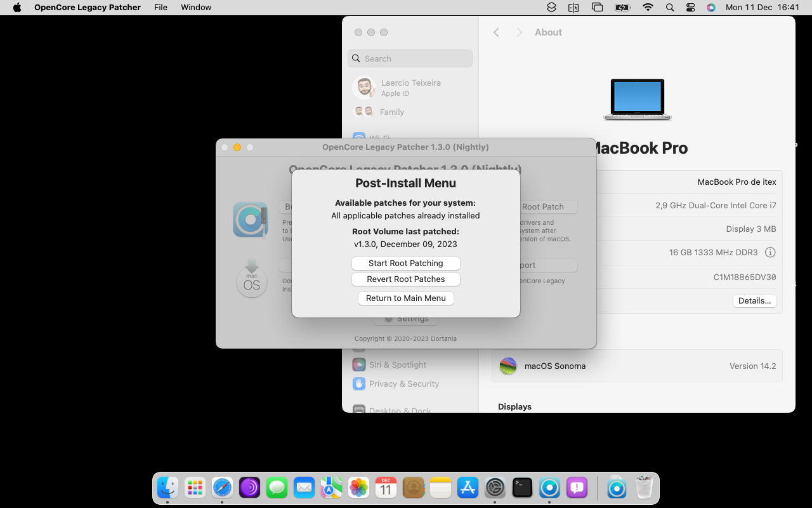Open the File menu
Viewport: 812px width, 508px height.
pyautogui.click(x=160, y=8)
